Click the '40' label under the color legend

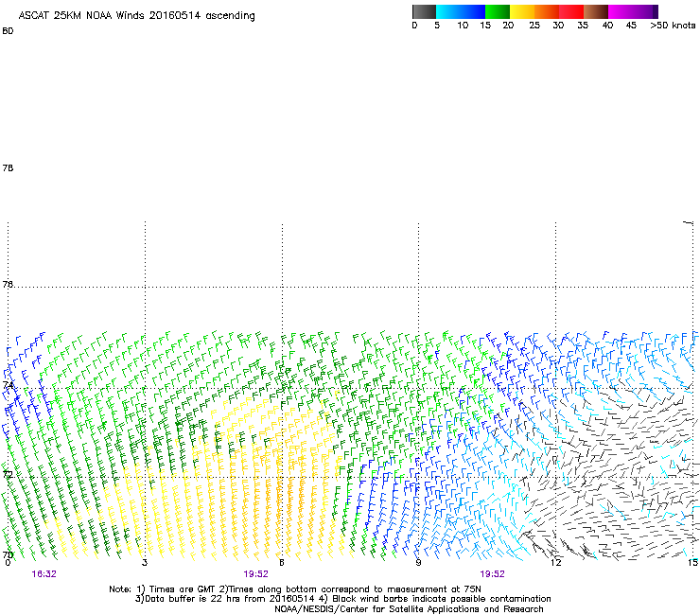pyautogui.click(x=607, y=26)
